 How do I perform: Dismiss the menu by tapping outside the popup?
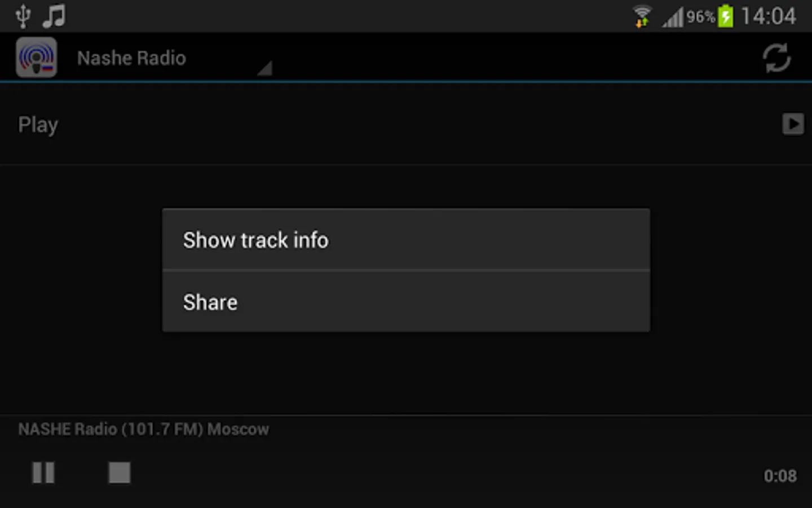406,373
